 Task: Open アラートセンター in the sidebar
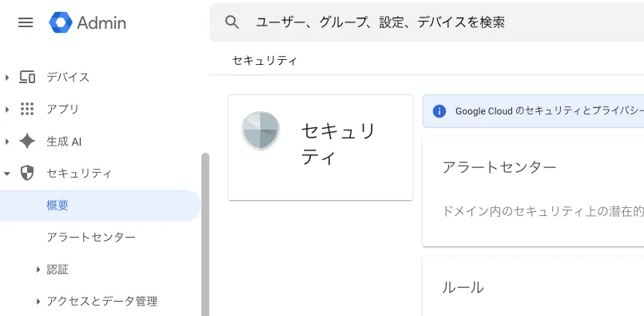coord(91,238)
